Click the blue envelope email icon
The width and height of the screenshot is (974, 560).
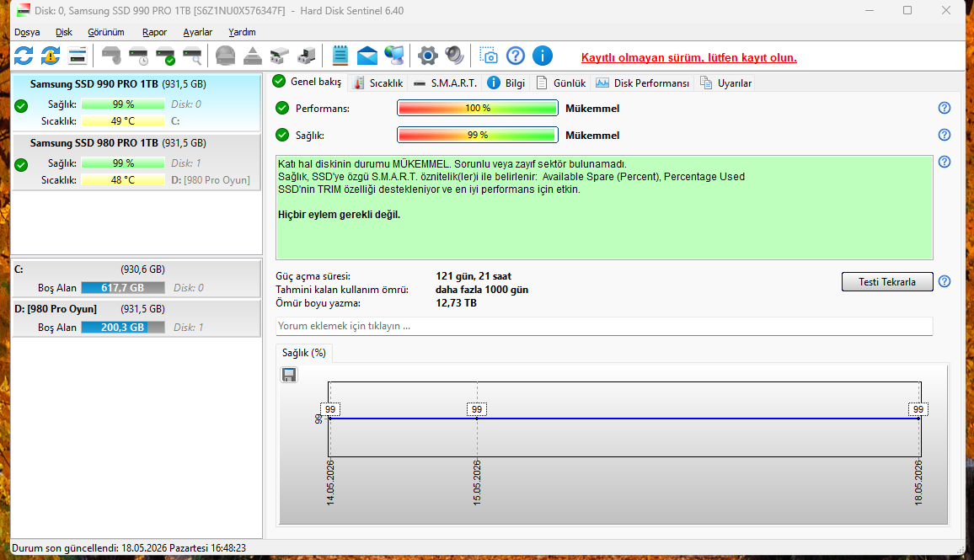[367, 56]
